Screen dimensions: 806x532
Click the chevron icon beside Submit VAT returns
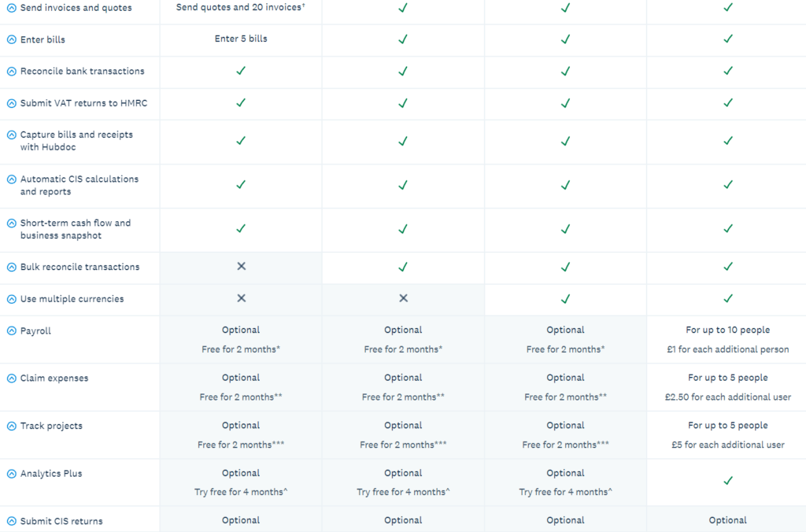point(11,103)
